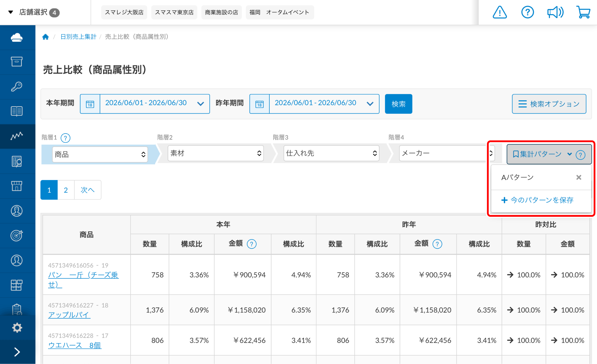
Task: Open the help question mark icon in header
Action: pyautogui.click(x=527, y=12)
